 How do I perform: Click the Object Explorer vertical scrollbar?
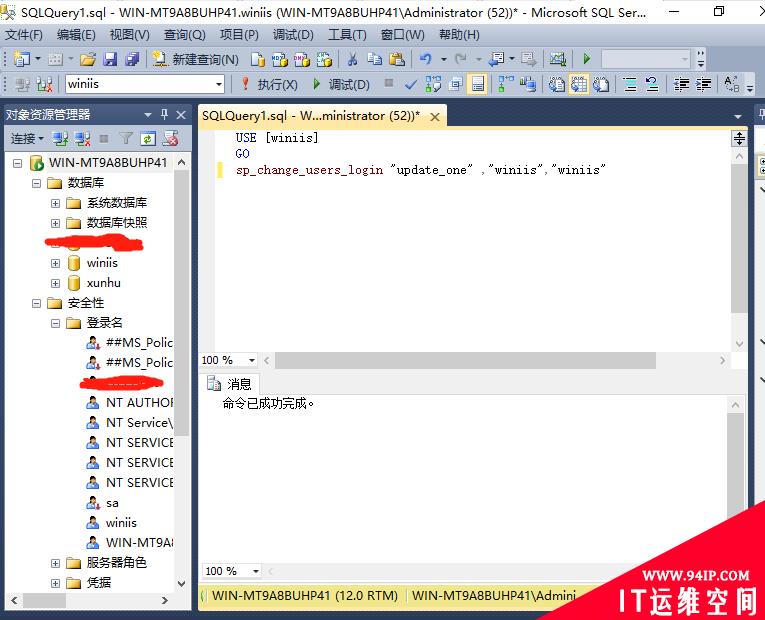[181, 302]
